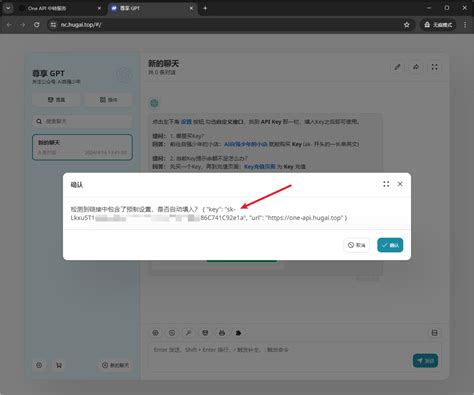Click the circular theme icon above message box

pyautogui.click(x=172, y=333)
